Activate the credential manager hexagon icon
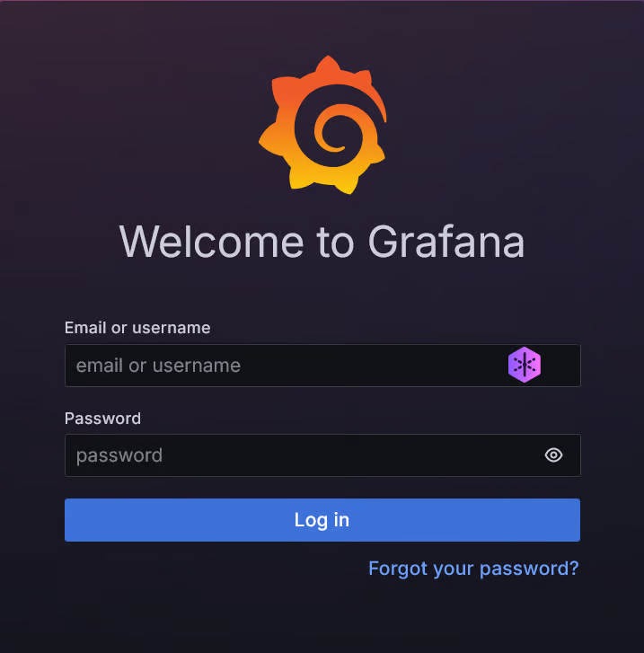The width and height of the screenshot is (644, 653). pyautogui.click(x=525, y=365)
